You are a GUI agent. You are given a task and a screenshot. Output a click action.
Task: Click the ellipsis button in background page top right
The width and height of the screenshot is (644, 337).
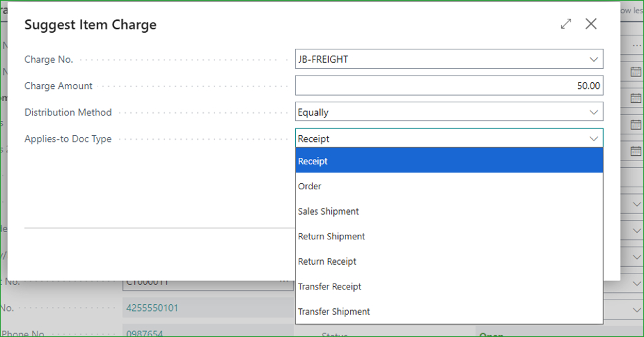point(637,45)
